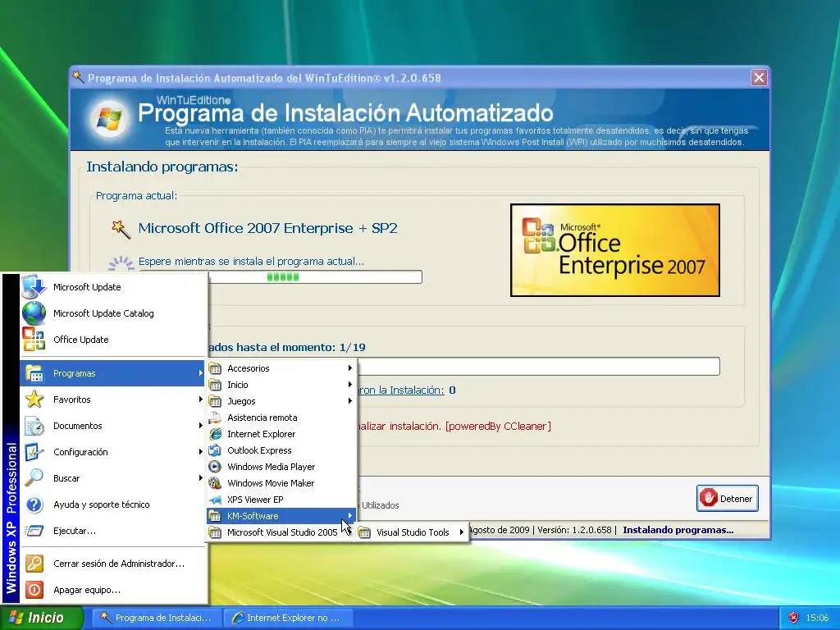The width and height of the screenshot is (840, 630).
Task: Click the 'Microsoft Office 2007 Enterprise + SP2' title
Action: [268, 228]
